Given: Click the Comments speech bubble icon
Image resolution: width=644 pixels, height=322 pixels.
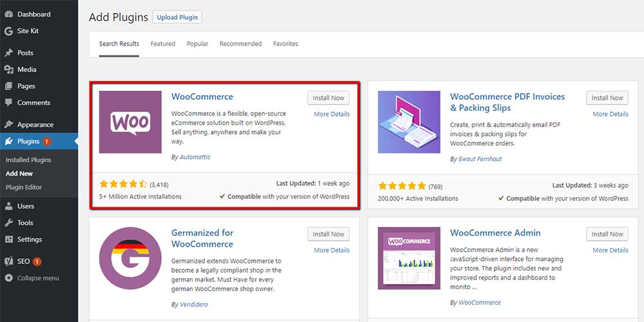Looking at the screenshot, I should [8, 102].
